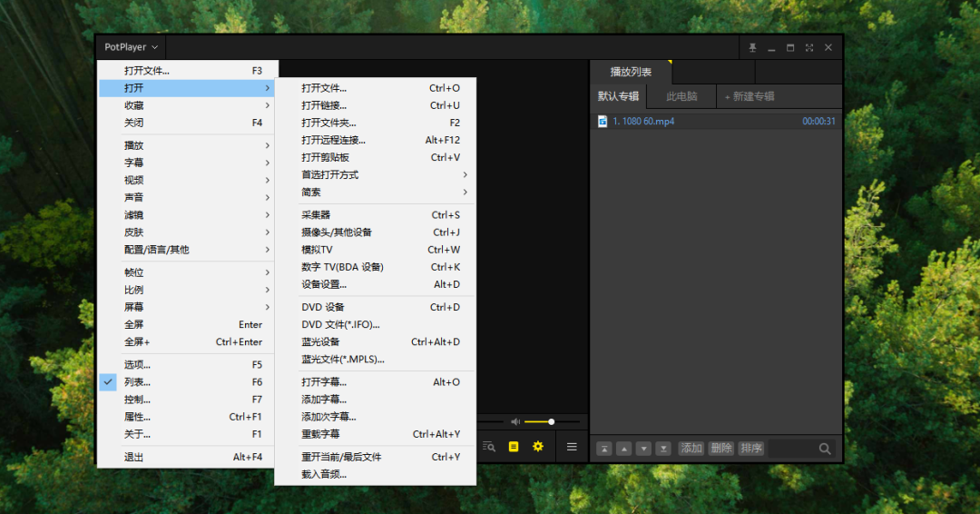
Task: Expand the PotPlayer title dropdown
Action: [131, 47]
